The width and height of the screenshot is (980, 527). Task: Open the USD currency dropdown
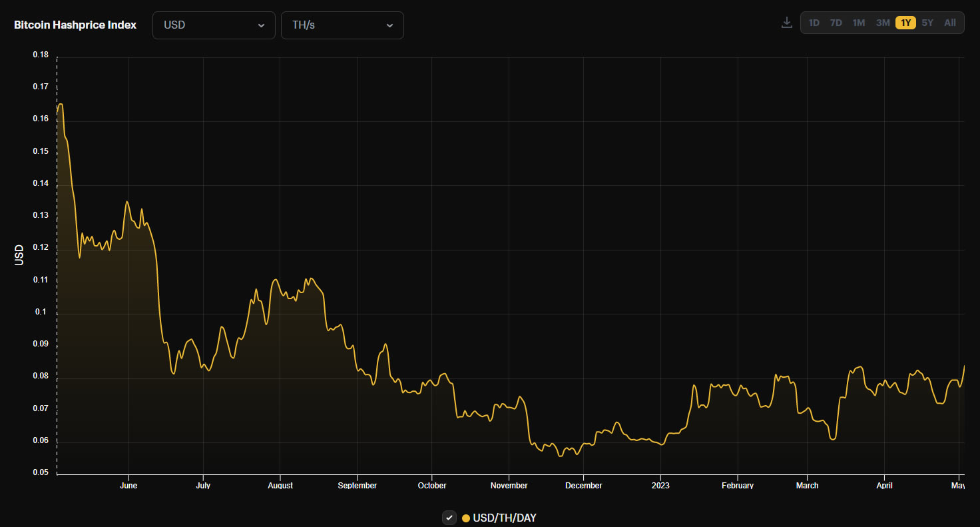pos(214,25)
